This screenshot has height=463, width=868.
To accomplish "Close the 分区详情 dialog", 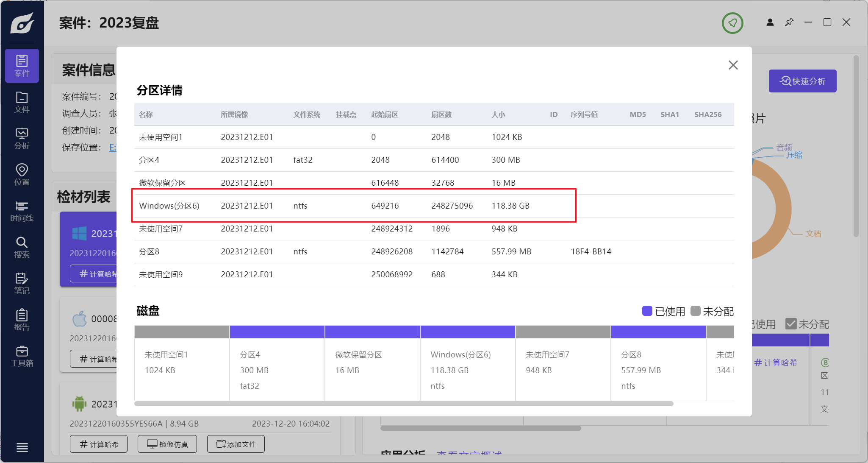I will [x=733, y=65].
